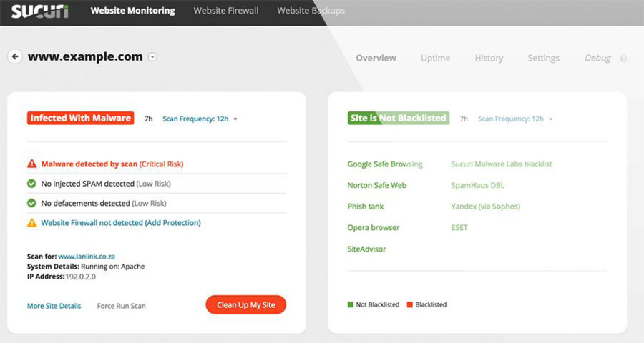Click Phish tank entry
Screen dimensions: 644x343
point(365,207)
